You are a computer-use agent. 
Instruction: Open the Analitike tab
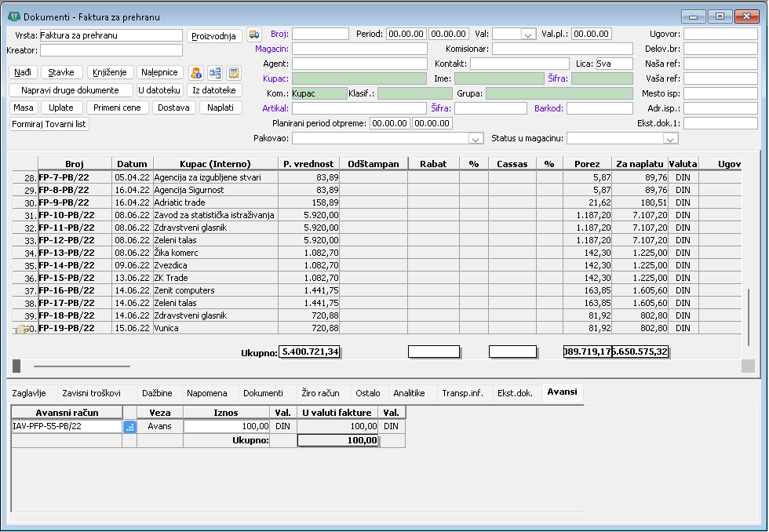[409, 393]
